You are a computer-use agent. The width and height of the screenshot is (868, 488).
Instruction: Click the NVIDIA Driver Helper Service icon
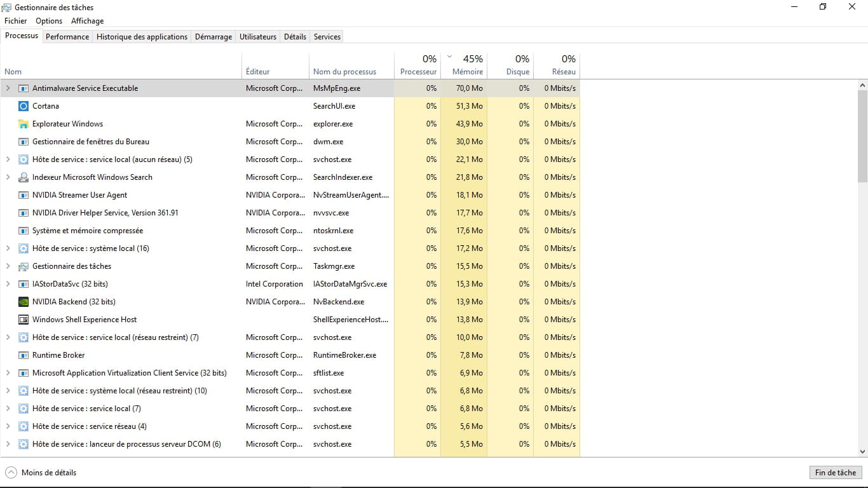click(24, 213)
